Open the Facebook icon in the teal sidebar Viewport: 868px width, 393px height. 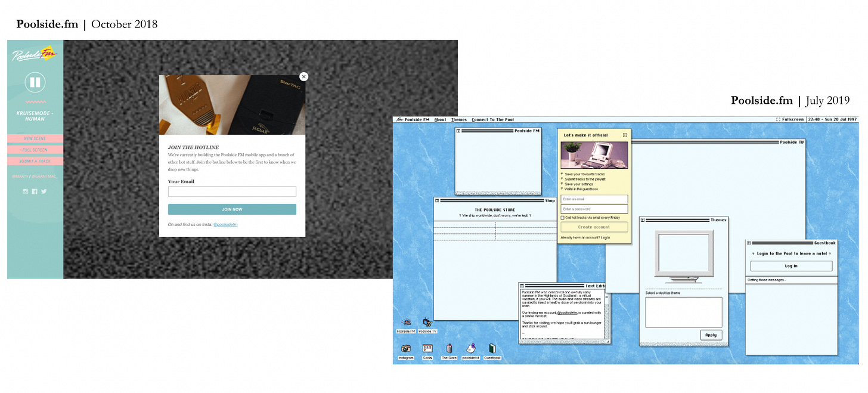pos(35,191)
